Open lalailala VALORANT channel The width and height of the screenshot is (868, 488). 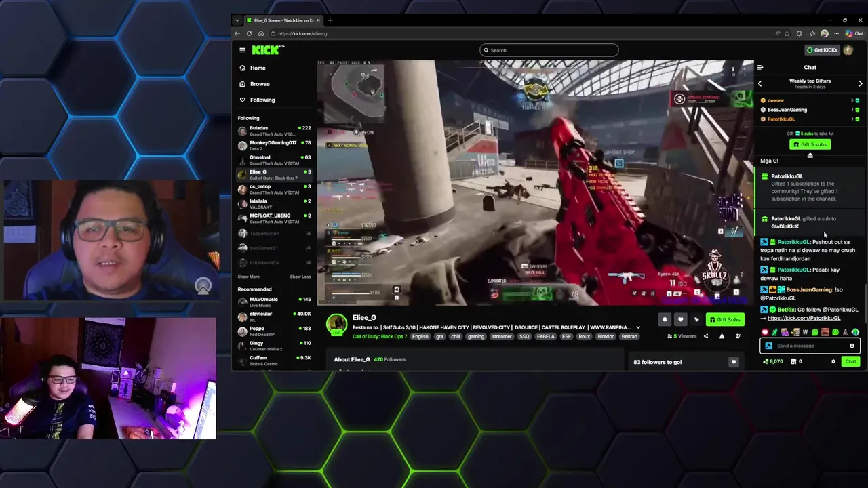pos(274,203)
